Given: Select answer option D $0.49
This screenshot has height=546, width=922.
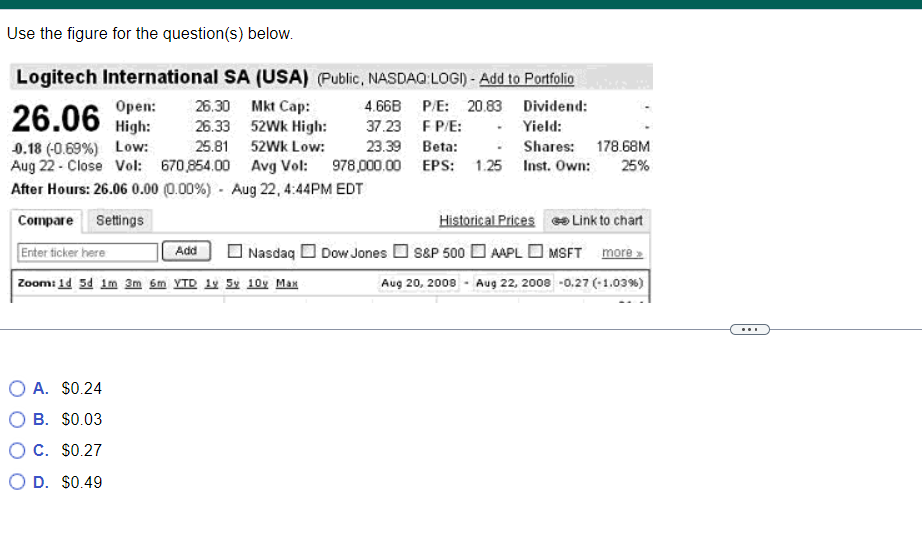Looking at the screenshot, I should pos(17,482).
